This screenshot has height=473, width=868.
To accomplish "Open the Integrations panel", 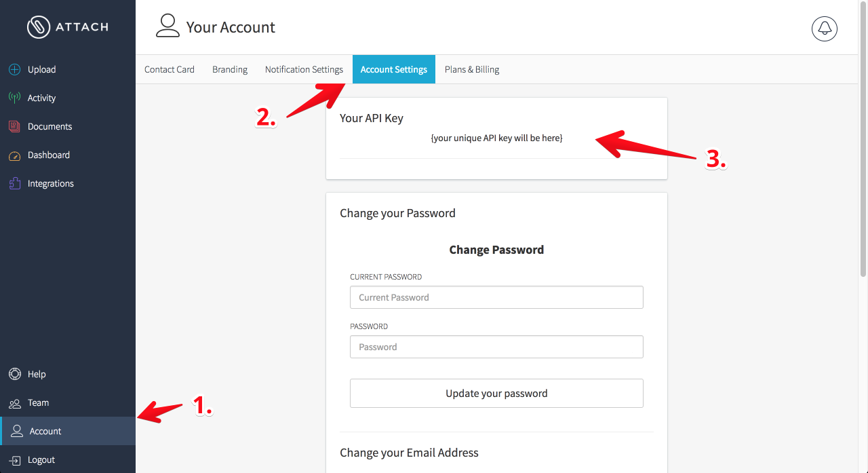I will point(51,183).
